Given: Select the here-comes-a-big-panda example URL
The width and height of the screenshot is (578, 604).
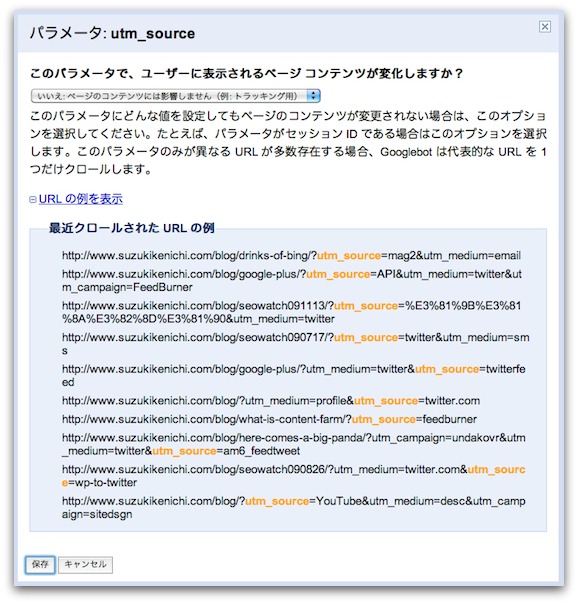Looking at the screenshot, I should point(293,444).
